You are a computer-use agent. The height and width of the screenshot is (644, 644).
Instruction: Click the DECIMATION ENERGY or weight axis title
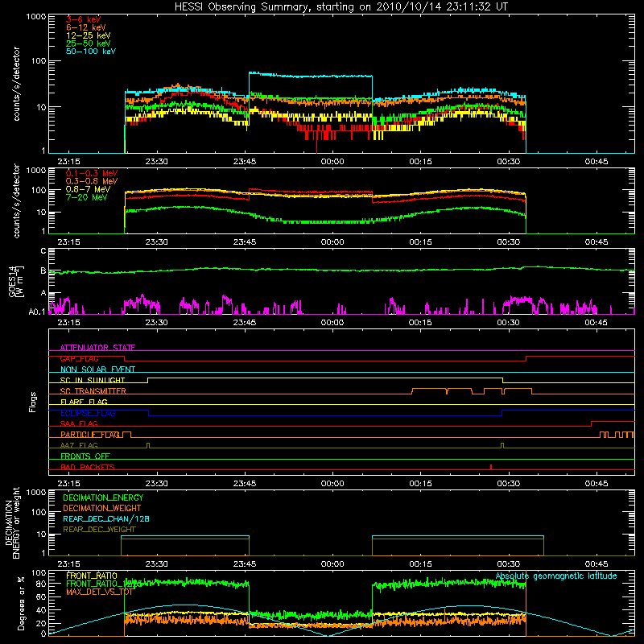(x=12, y=522)
